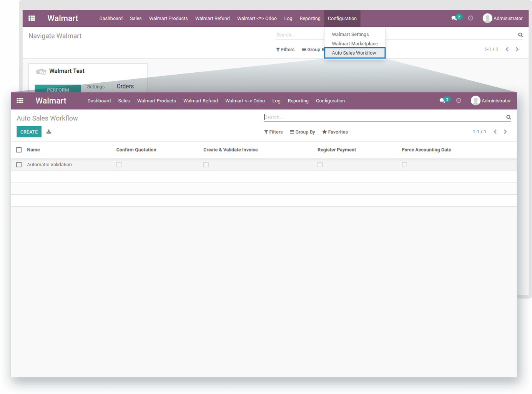Open Walmart Refund in front window
The width and height of the screenshot is (532, 394).
pyautogui.click(x=201, y=101)
